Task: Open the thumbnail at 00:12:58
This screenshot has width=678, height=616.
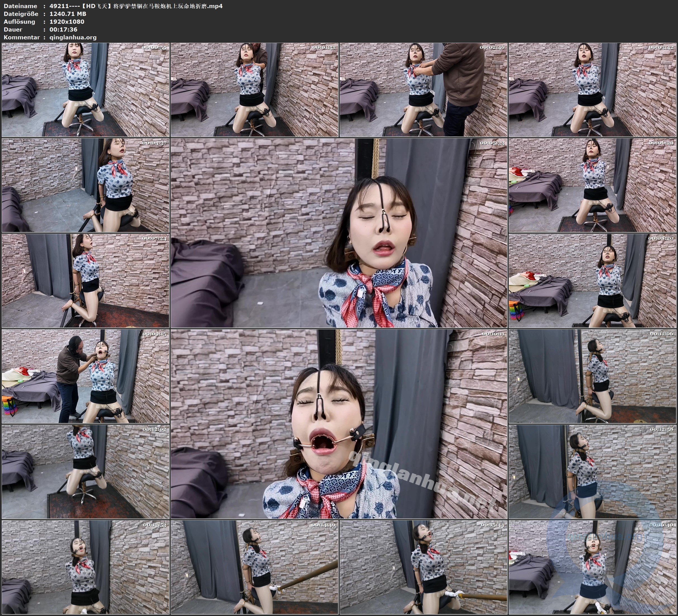Action: [x=593, y=472]
